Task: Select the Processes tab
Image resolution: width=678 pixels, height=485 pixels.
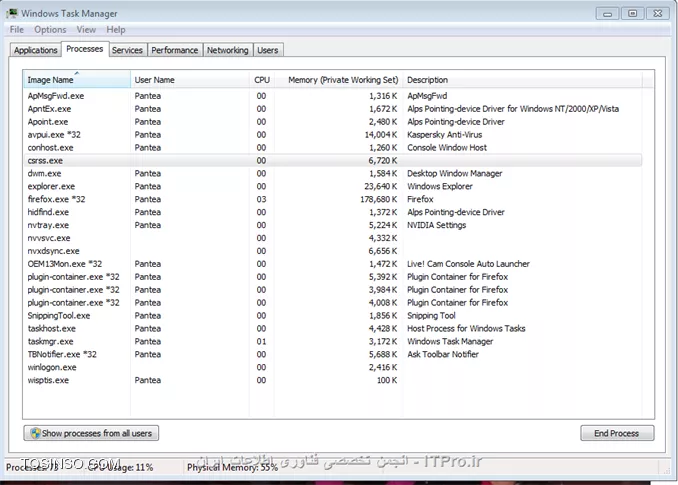Action: pos(85,49)
